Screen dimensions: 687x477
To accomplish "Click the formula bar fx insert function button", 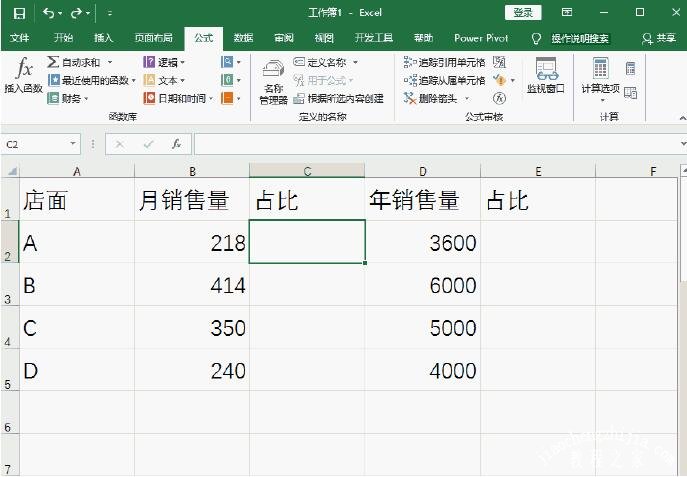I will pos(176,144).
